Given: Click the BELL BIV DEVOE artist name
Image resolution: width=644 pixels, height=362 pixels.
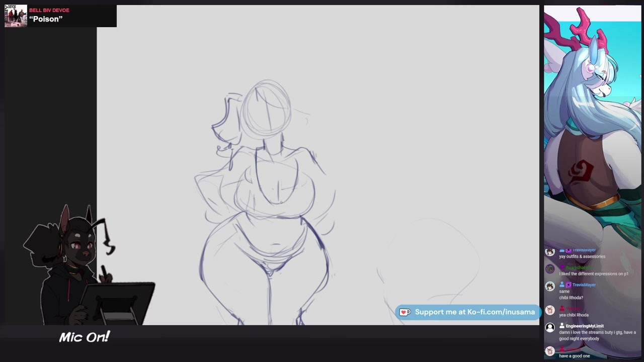Looking at the screenshot, I should 49,10.
